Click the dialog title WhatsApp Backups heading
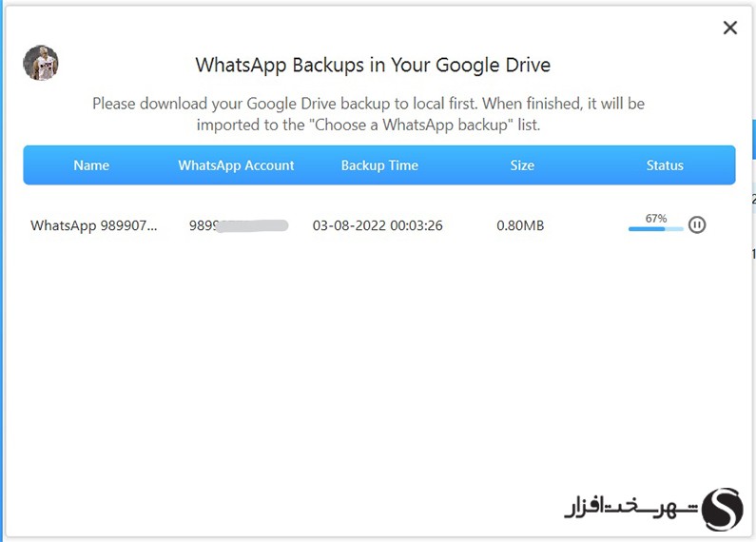756x542 pixels. point(373,65)
